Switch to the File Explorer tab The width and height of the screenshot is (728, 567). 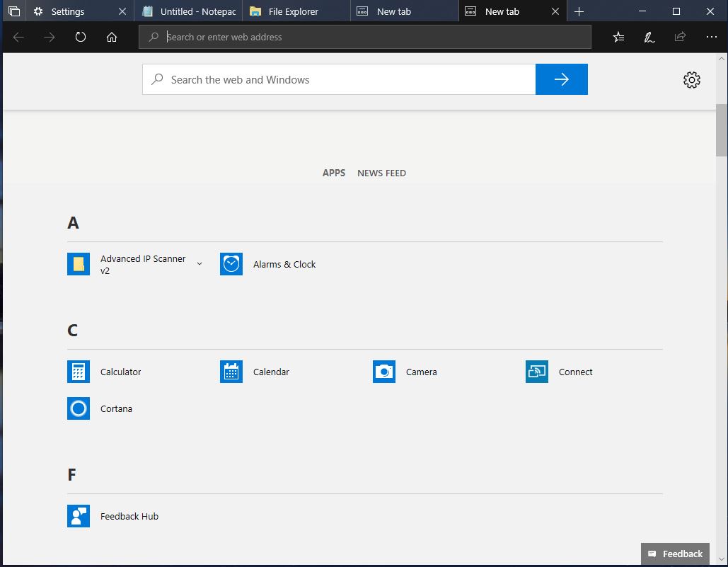pos(296,11)
